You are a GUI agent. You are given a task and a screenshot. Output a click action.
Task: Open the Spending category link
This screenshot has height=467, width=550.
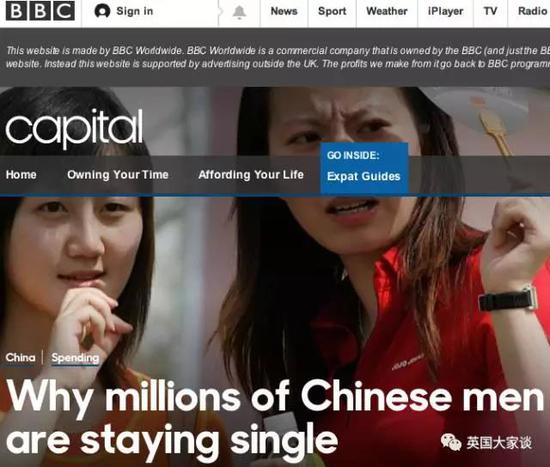(x=75, y=358)
